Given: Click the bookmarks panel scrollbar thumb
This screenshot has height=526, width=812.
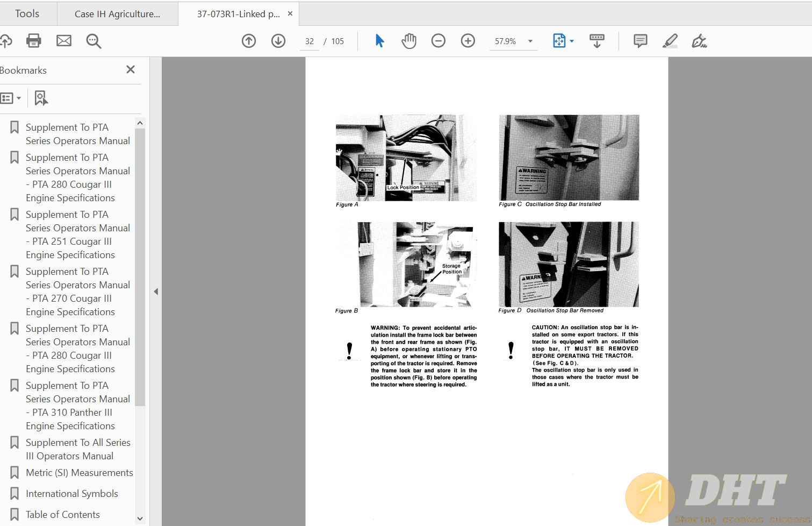Looking at the screenshot, I should pos(140,267).
